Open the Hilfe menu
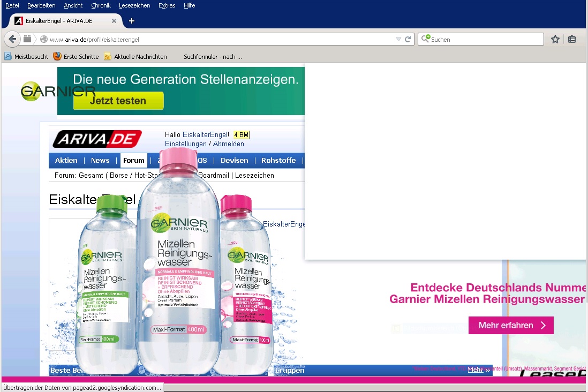The height and width of the screenshot is (392, 588). coord(190,5)
